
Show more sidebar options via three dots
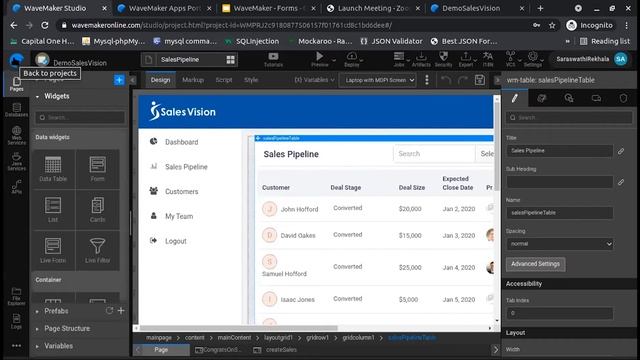click(x=16, y=346)
